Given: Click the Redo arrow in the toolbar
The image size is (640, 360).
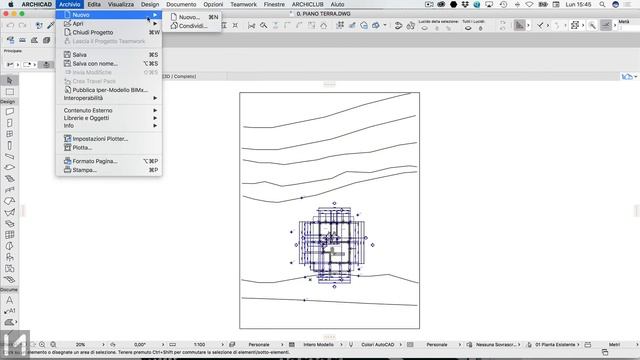Looking at the screenshot, I should (x=23, y=25).
